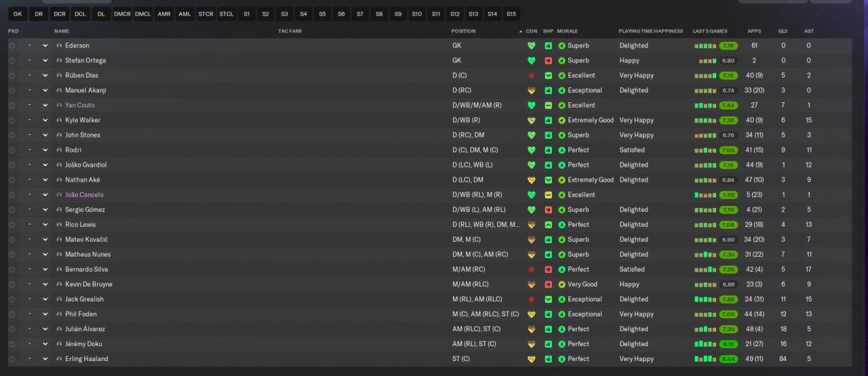The height and width of the screenshot is (376, 868).
Task: Click Kevin De Bruyne's red sharpness icon
Action: pos(548,284)
